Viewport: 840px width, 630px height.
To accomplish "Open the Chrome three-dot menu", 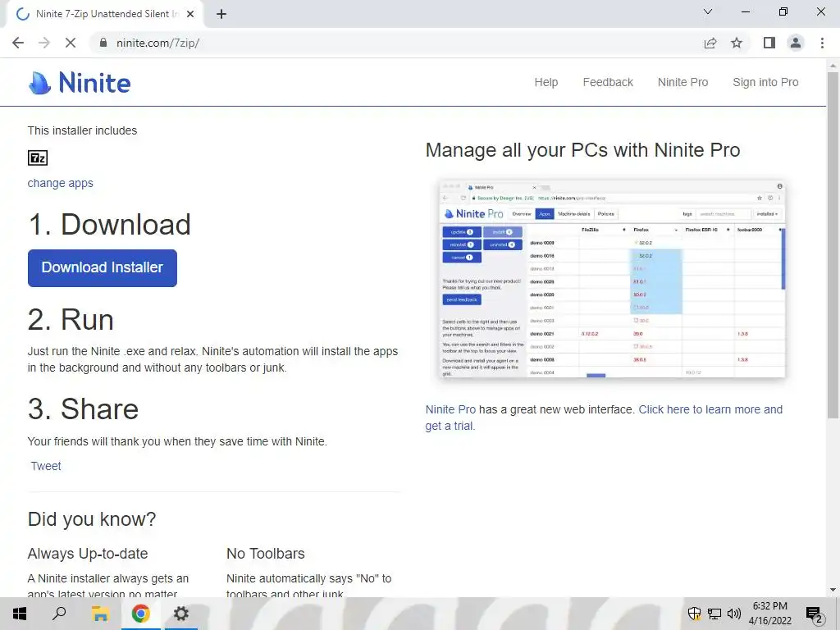I will [x=822, y=43].
